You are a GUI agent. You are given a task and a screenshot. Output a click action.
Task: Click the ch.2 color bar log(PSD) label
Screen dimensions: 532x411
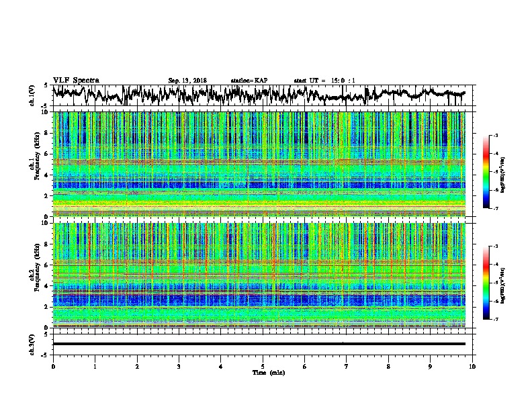click(503, 285)
